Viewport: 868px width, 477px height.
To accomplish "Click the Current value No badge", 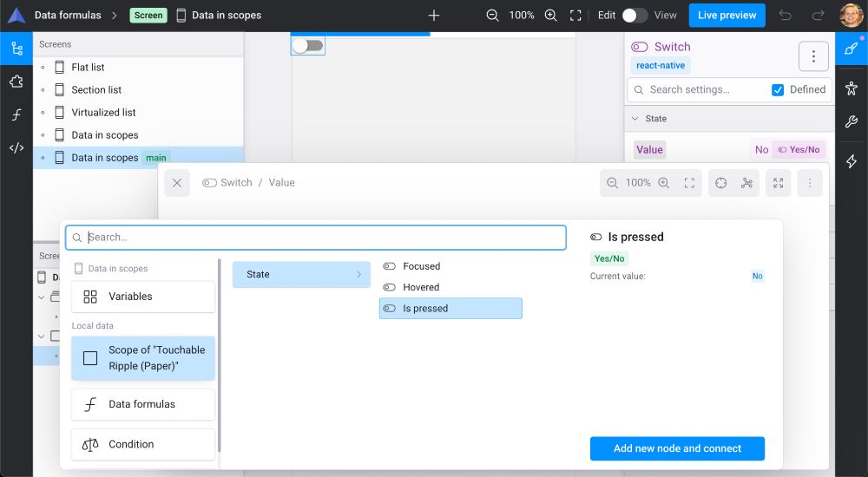I will (757, 276).
